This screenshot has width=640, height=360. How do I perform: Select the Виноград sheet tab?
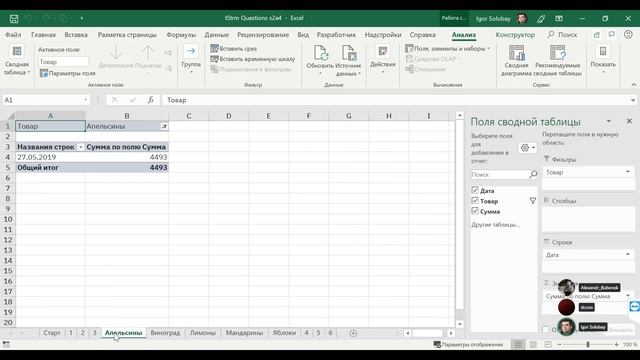(x=165, y=333)
